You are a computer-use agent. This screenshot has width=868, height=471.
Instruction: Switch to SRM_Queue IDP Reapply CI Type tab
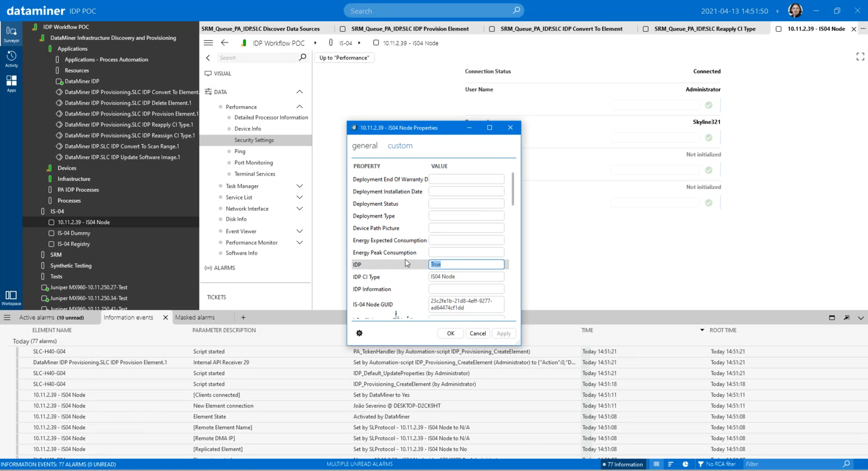[705, 29]
